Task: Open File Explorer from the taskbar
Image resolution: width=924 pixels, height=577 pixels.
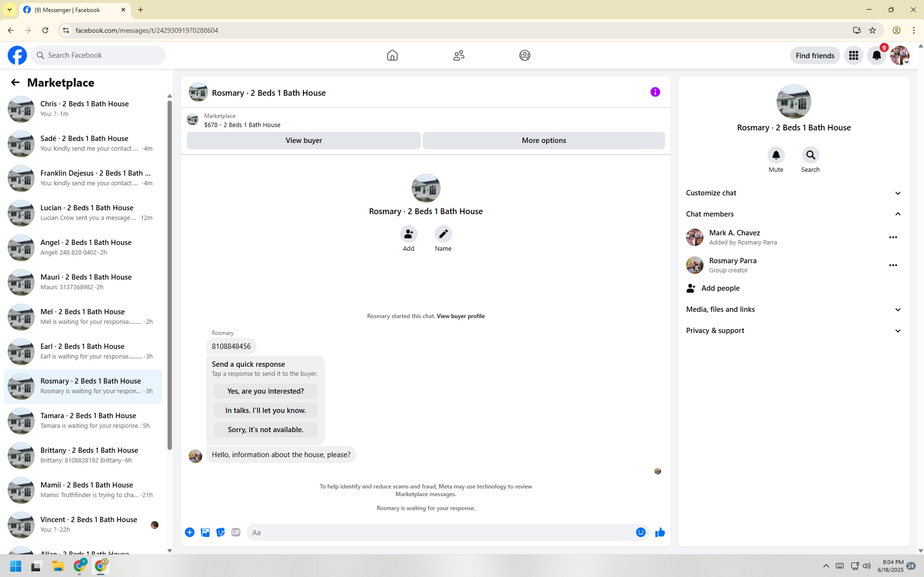Action: tap(58, 566)
